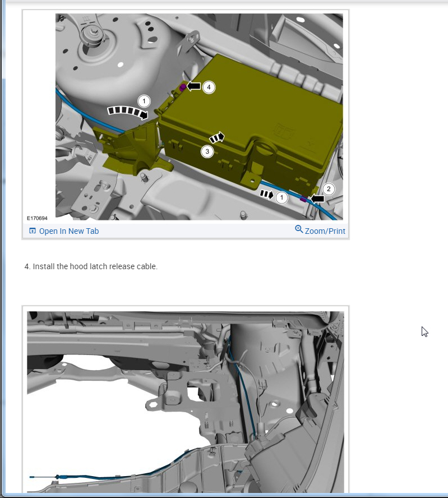Click the new-tab icon beside Open In New Tab

tap(33, 230)
